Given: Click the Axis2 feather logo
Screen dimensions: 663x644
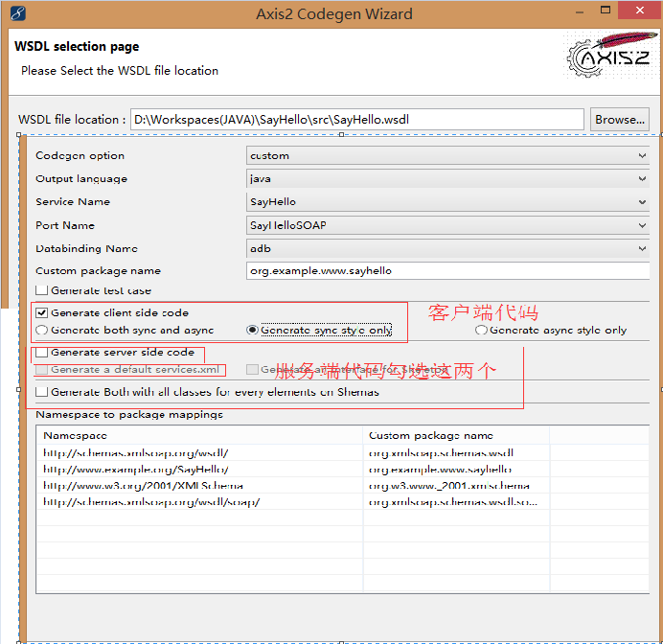Looking at the screenshot, I should (611, 55).
